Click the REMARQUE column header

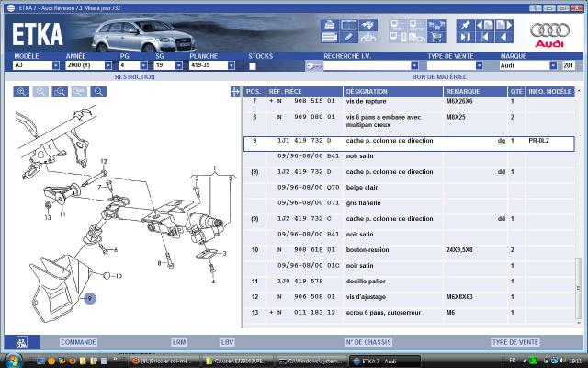pyautogui.click(x=475, y=92)
